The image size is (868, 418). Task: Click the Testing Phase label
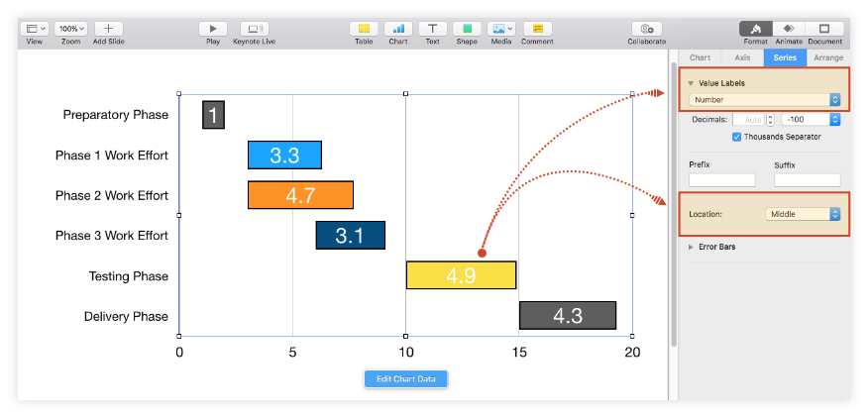(129, 276)
